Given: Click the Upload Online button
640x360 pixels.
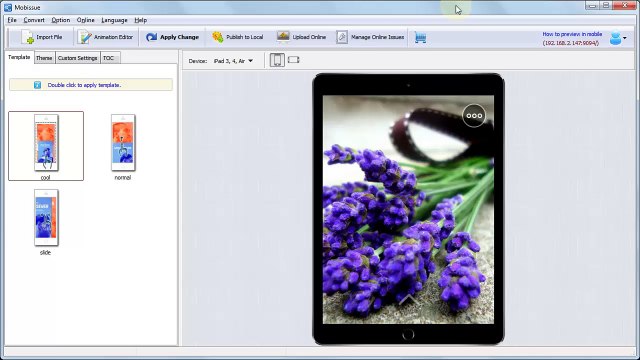Looking at the screenshot, I should pyautogui.click(x=301, y=37).
